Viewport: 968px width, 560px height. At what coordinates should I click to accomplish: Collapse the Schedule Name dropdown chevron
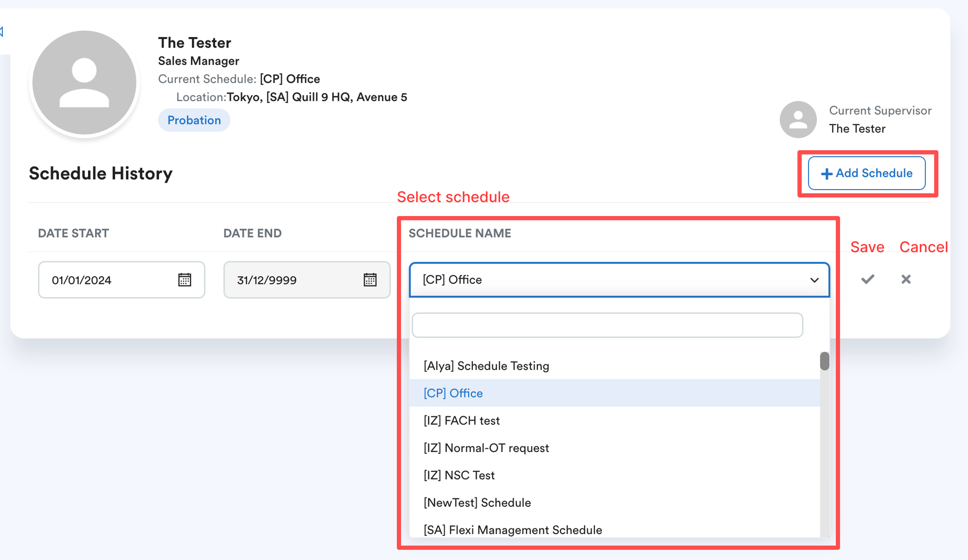coord(814,280)
